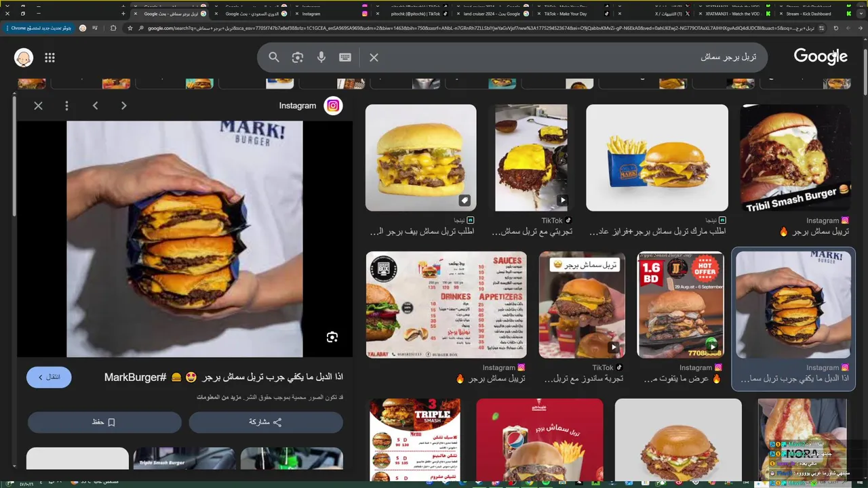868x488 pixels.
Task: Click play badge on TikTok cheese burger thumbnail
Action: (x=562, y=200)
